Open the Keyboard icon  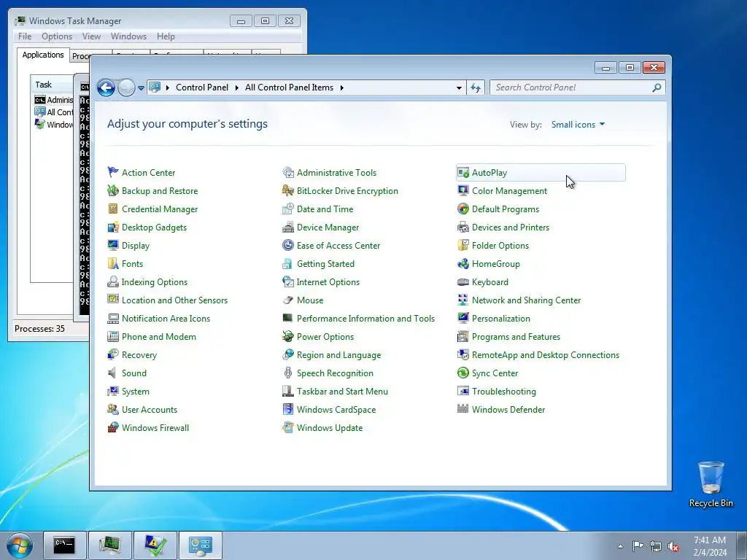pos(463,282)
